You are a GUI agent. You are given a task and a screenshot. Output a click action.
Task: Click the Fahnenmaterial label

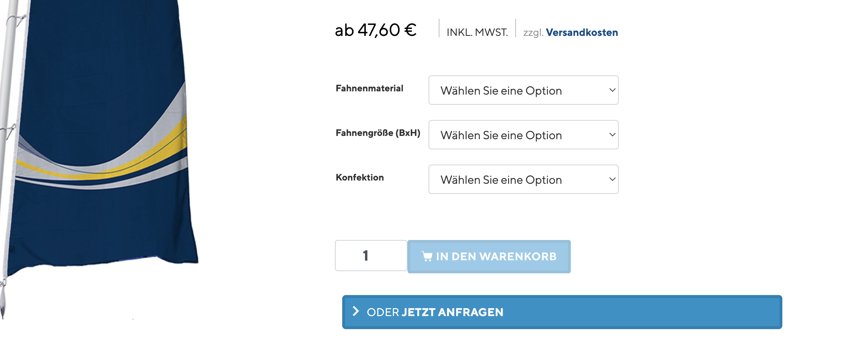(x=369, y=88)
